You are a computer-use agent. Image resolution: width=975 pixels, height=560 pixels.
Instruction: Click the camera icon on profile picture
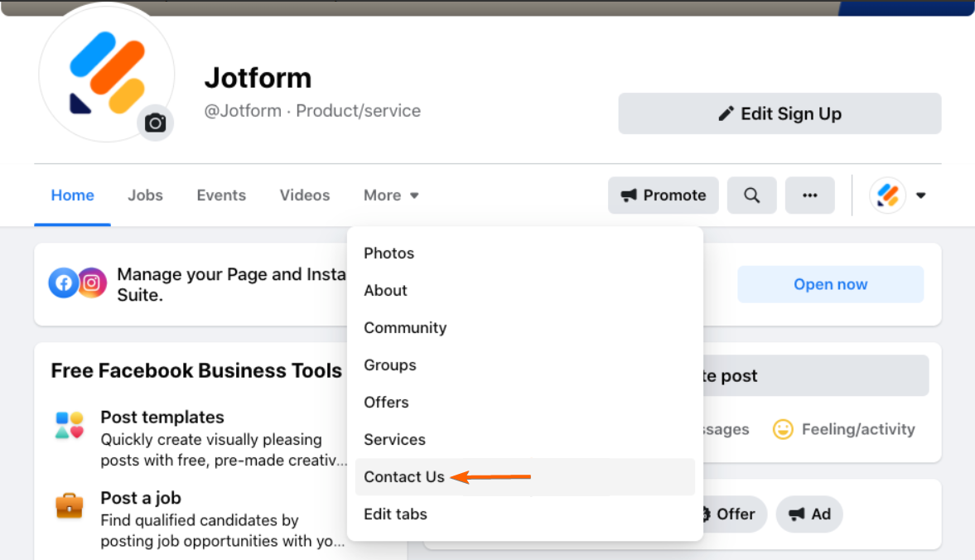tap(155, 123)
